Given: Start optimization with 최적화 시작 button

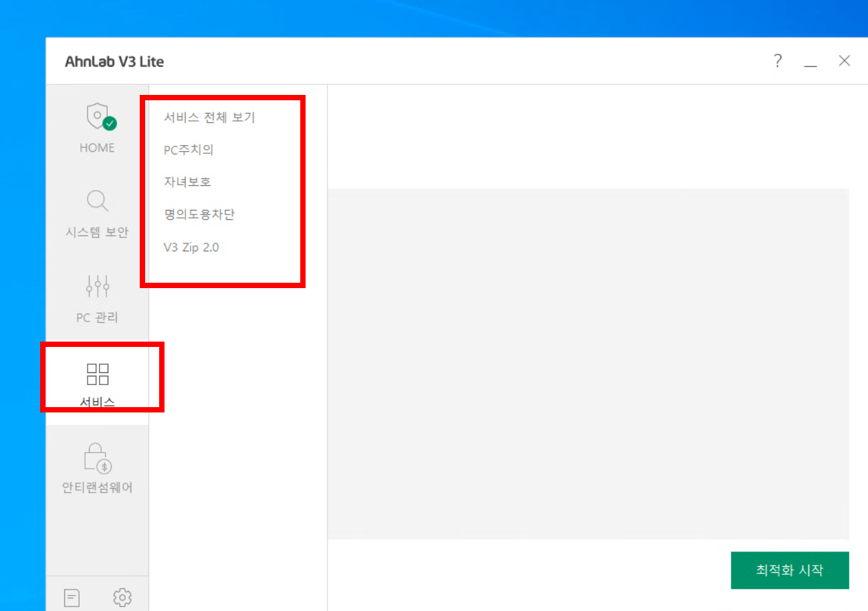Looking at the screenshot, I should pos(790,570).
